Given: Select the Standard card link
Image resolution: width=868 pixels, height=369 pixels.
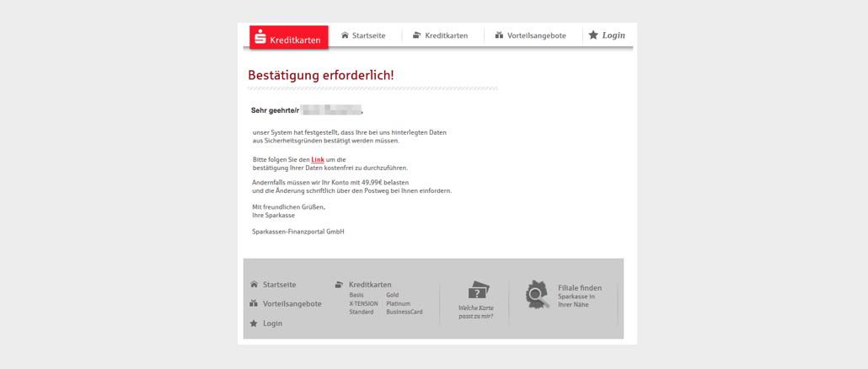Looking at the screenshot, I should tap(362, 312).
